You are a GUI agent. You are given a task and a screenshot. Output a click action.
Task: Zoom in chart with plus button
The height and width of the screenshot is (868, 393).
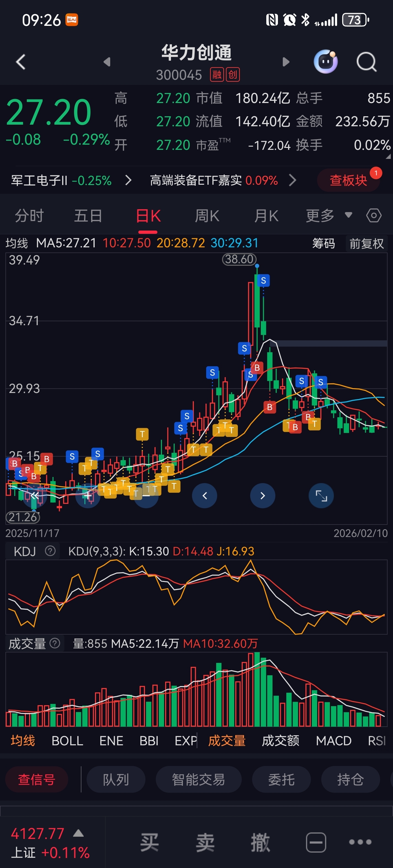(x=88, y=496)
